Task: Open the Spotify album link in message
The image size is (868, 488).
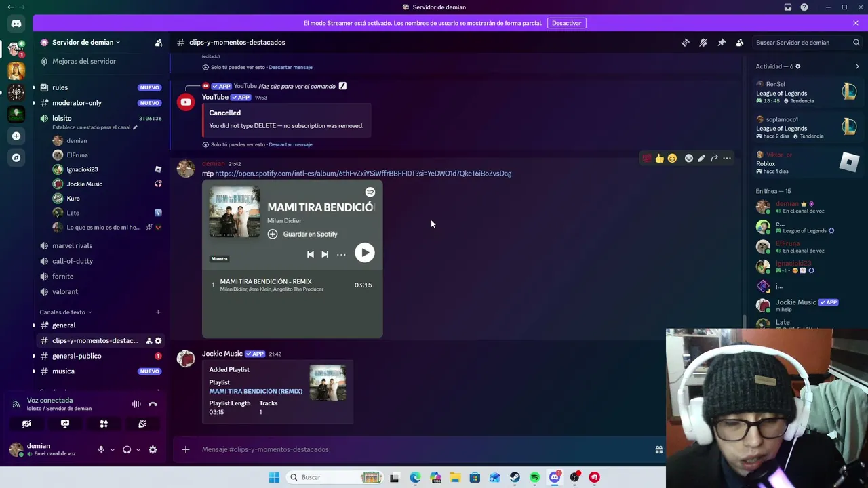Action: click(363, 174)
